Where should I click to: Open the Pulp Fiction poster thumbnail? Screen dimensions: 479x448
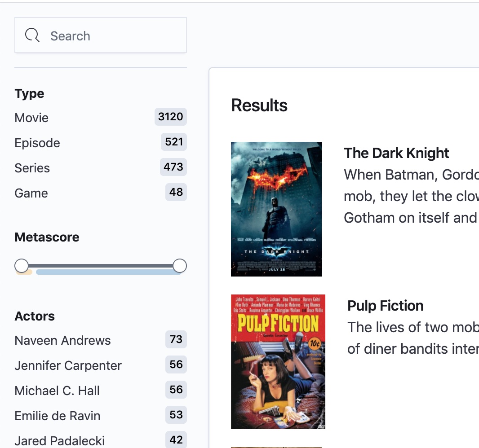(278, 362)
